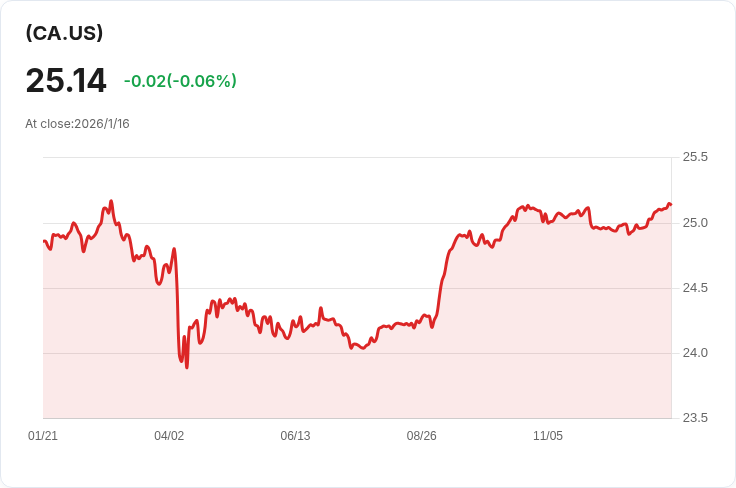Click the 01/21 date on x-axis
This screenshot has width=736, height=488.
(43, 436)
